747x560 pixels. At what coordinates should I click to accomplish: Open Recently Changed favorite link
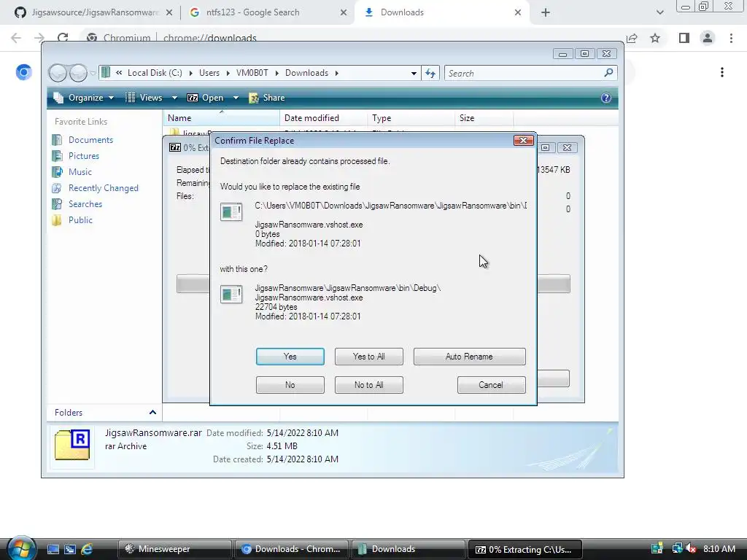104,188
